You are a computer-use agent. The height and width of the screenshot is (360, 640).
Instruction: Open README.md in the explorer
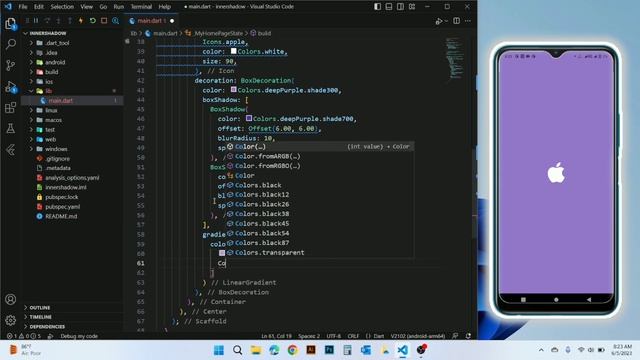tap(61, 216)
